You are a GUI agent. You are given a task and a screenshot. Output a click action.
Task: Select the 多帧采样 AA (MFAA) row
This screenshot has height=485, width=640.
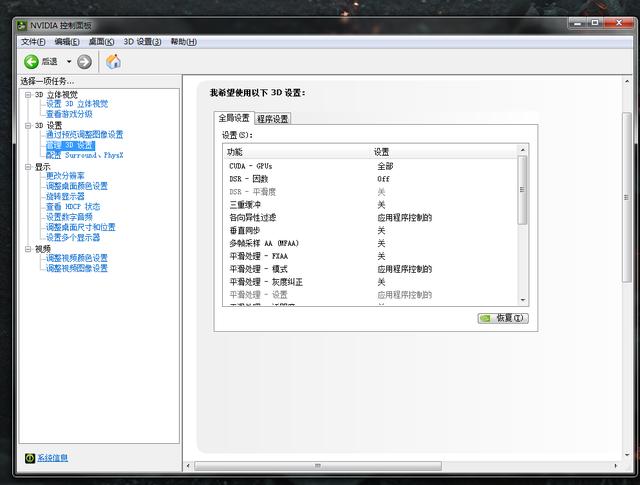click(x=370, y=243)
